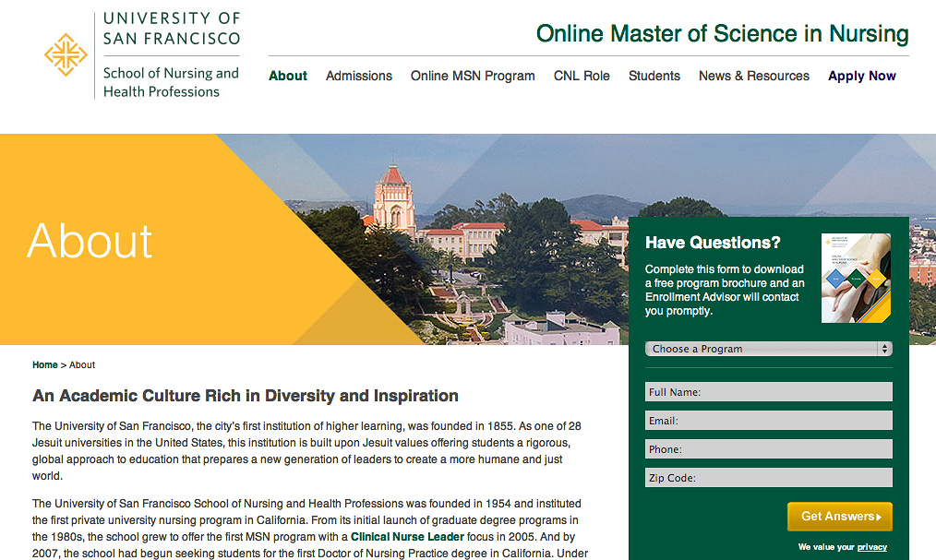Follow the Home breadcrumb link
The width and height of the screenshot is (936, 560).
pyautogui.click(x=45, y=365)
